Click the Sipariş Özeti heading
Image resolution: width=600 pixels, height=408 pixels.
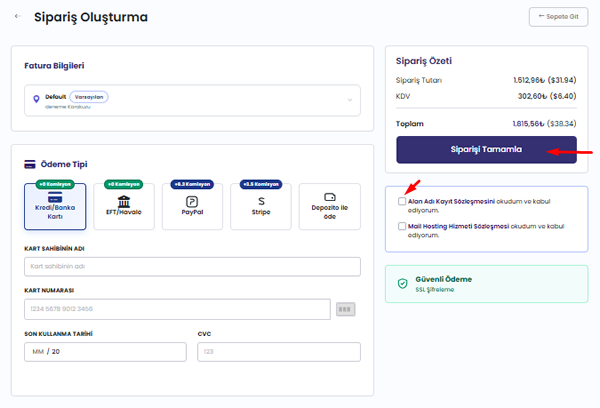tap(424, 61)
